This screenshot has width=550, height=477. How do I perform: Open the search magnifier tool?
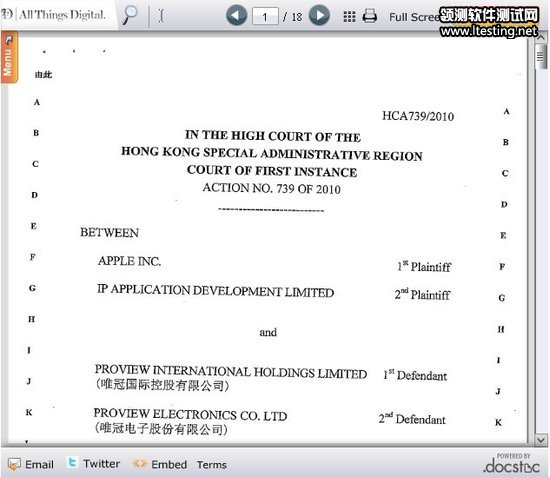tap(130, 15)
